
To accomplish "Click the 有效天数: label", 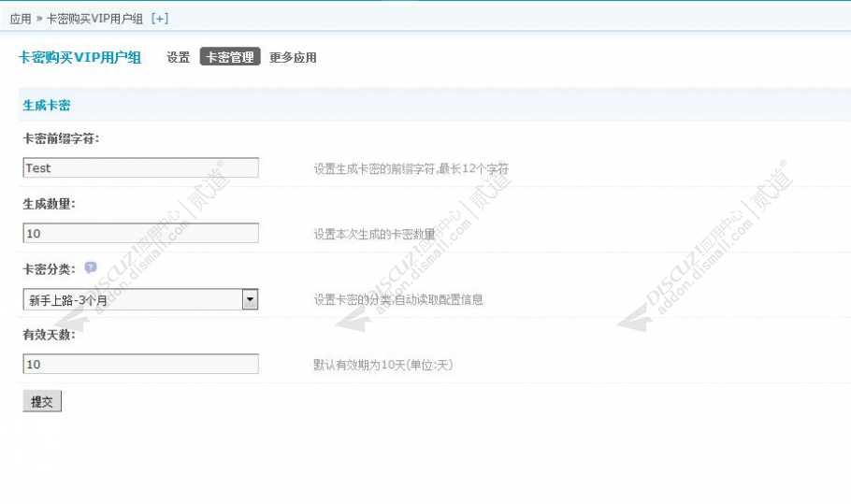I will pyautogui.click(x=50, y=335).
